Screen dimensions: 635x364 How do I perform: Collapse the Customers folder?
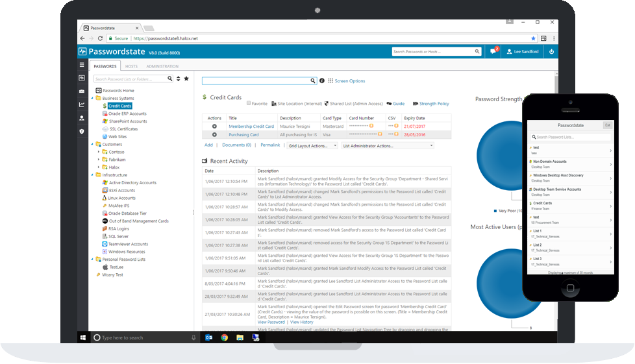pos(92,144)
